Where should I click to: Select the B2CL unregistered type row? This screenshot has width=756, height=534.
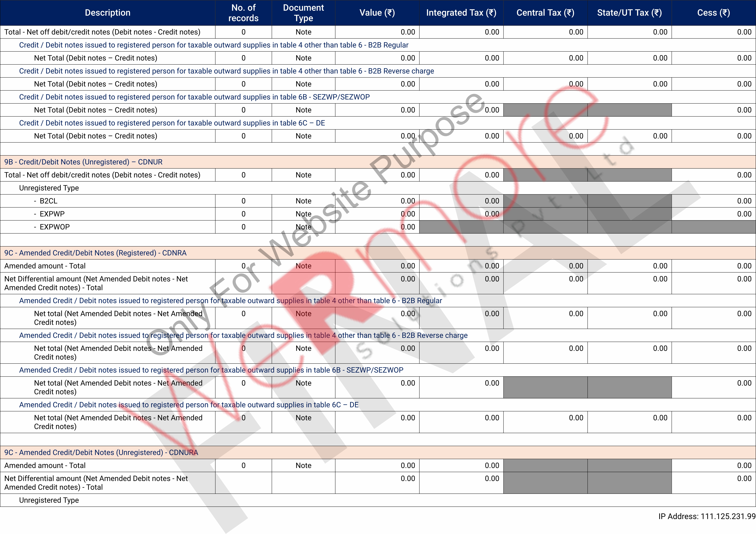pos(48,201)
